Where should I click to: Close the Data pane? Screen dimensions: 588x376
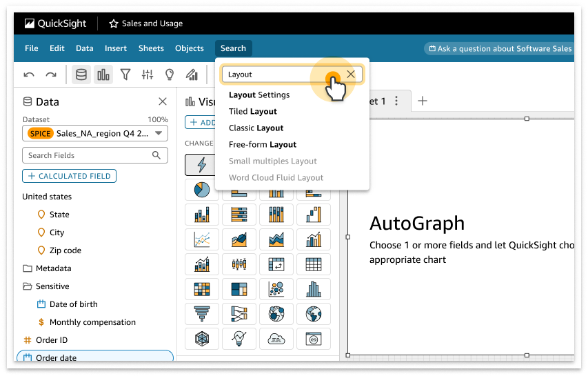click(163, 101)
